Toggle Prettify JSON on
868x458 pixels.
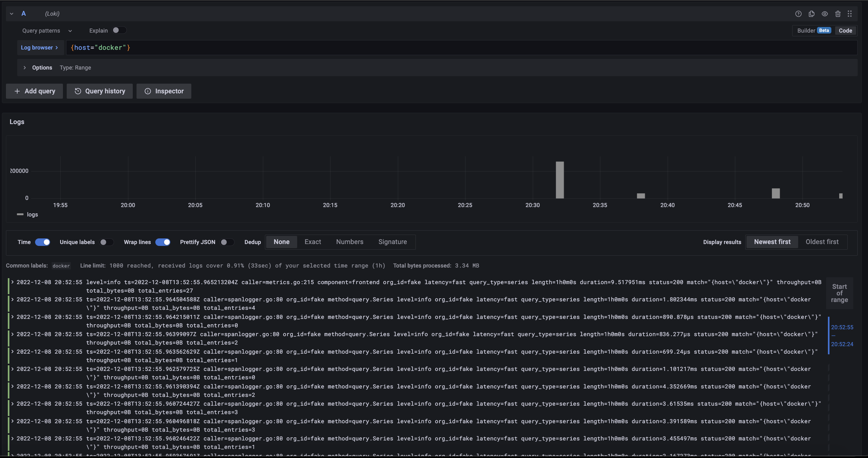(x=227, y=242)
